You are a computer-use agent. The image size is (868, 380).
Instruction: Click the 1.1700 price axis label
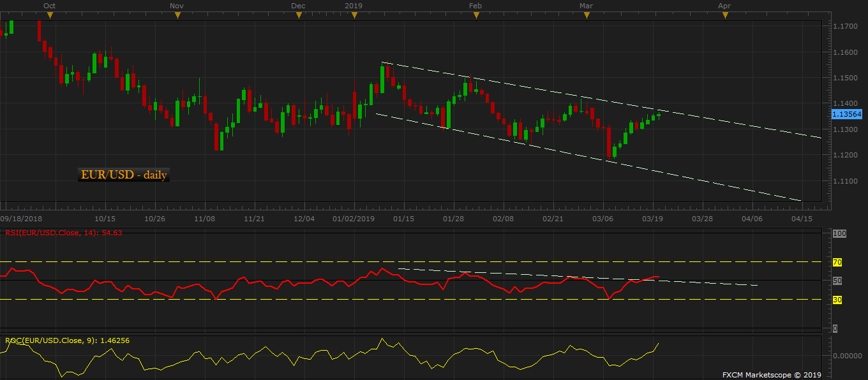tap(844, 26)
